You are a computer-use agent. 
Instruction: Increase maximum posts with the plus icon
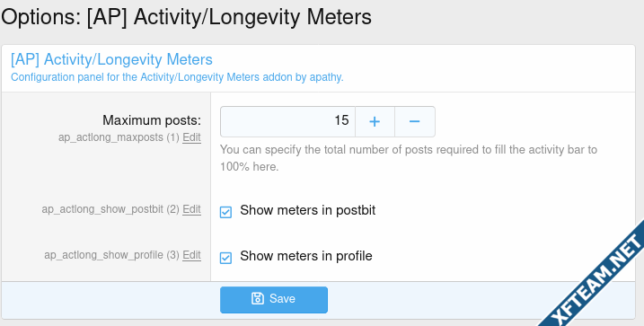pyautogui.click(x=375, y=121)
